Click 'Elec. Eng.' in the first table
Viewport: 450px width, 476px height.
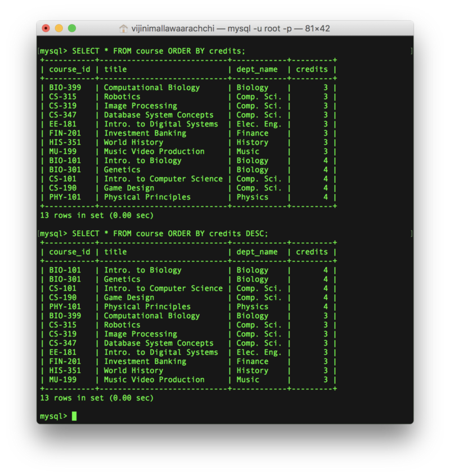click(x=259, y=124)
